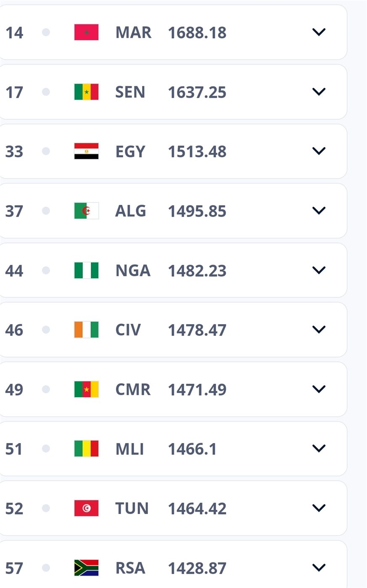
Task: Expand NGA details with the chevron
Action: [x=319, y=270]
